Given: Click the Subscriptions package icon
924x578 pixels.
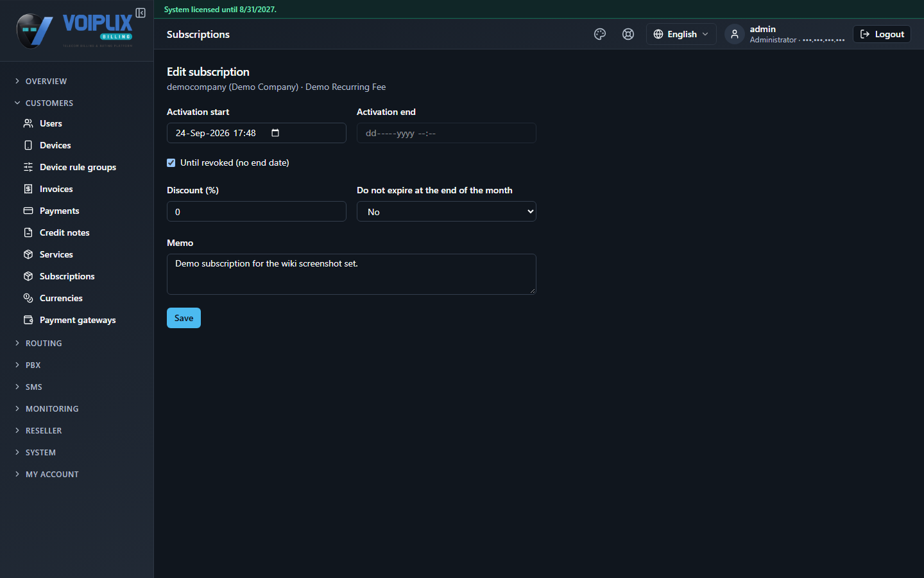Looking at the screenshot, I should click(28, 276).
